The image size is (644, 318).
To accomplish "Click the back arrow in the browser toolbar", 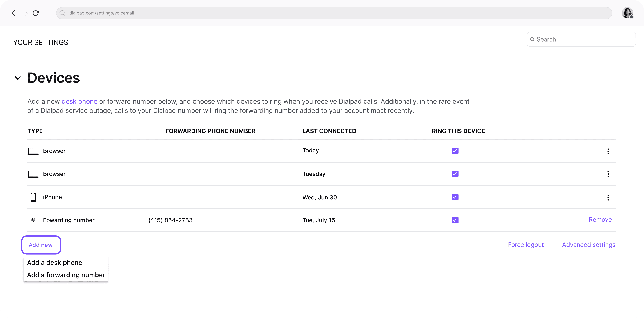I will coord(14,13).
